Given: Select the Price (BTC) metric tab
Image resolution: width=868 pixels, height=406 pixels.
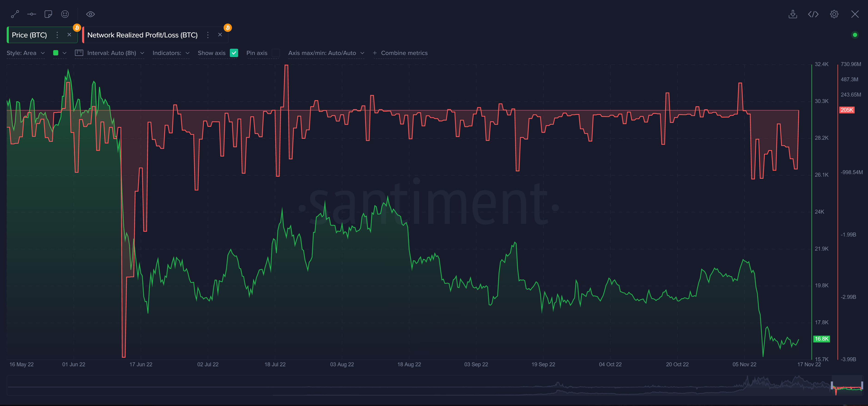Looking at the screenshot, I should [29, 35].
